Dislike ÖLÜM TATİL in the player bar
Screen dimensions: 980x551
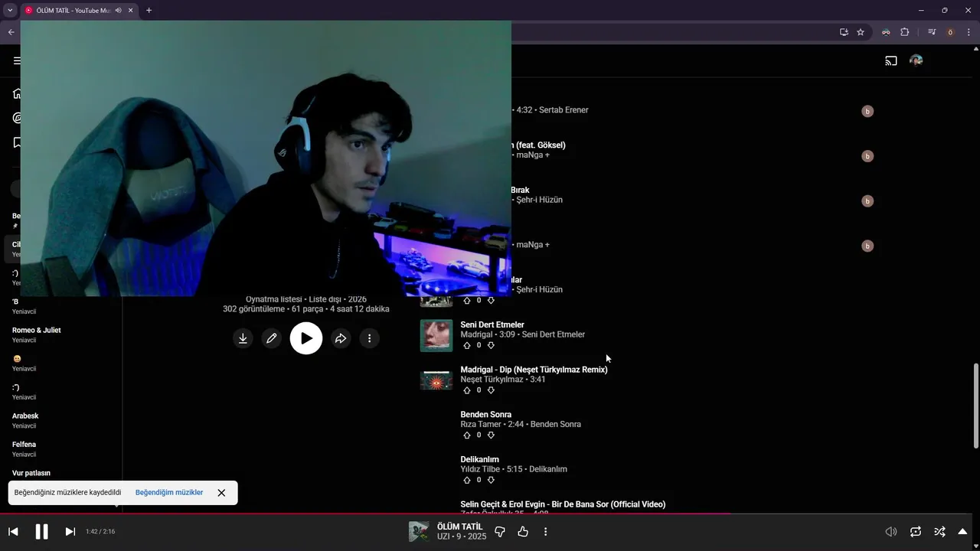pos(500,531)
